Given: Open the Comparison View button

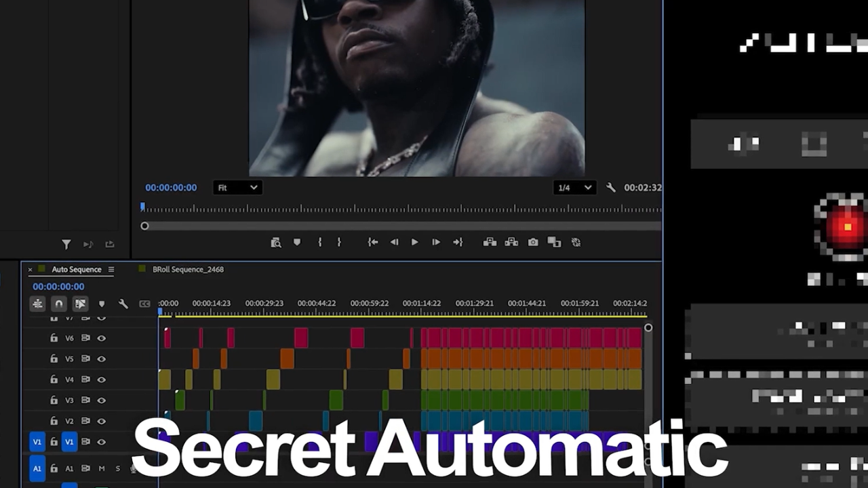Looking at the screenshot, I should click(x=554, y=242).
